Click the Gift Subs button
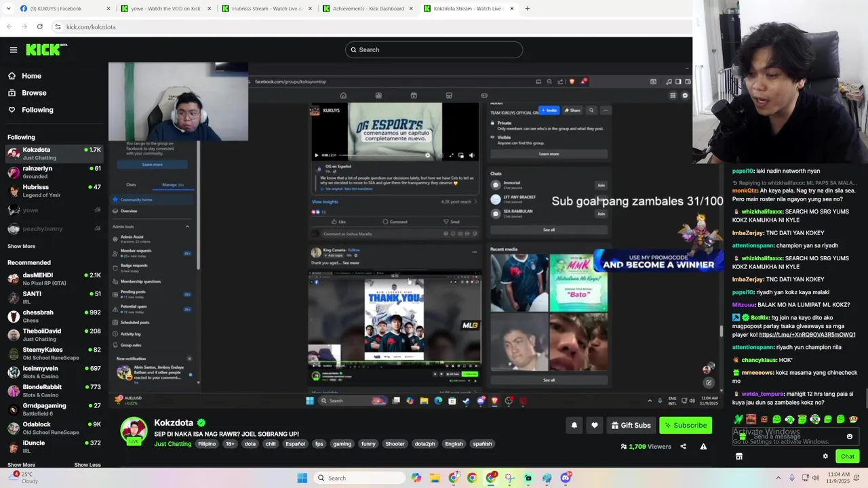Viewport: 868px width, 488px height. coord(631,425)
